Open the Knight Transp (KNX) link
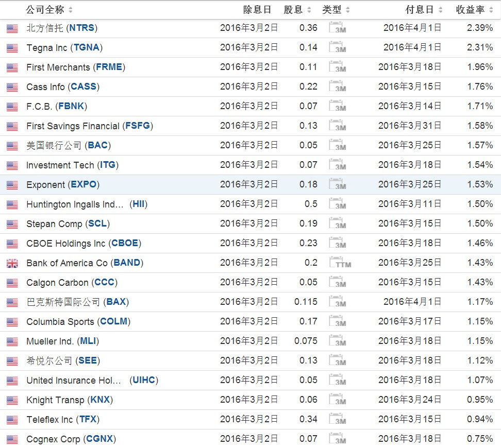Viewport: 501px width, 448px height. click(70, 400)
